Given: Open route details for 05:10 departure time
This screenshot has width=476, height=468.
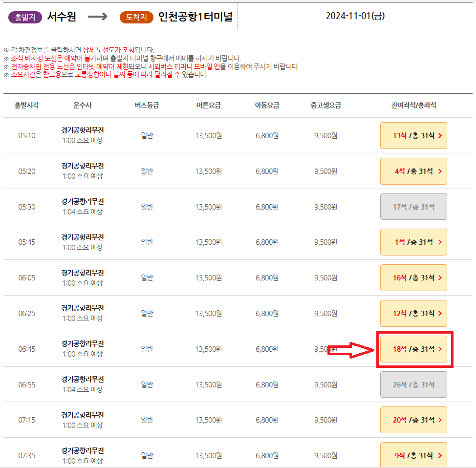Looking at the screenshot, I should pos(27,136).
